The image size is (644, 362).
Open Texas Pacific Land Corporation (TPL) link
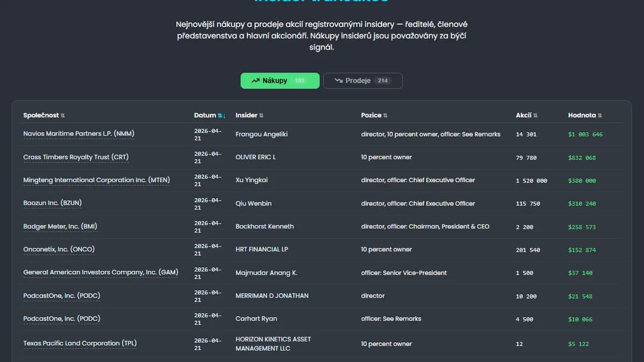80,343
